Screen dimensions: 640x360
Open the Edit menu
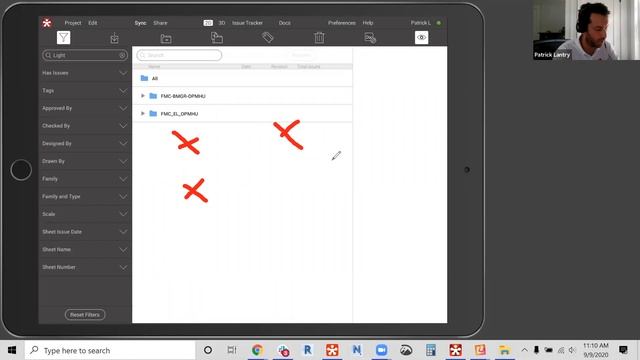click(x=93, y=23)
